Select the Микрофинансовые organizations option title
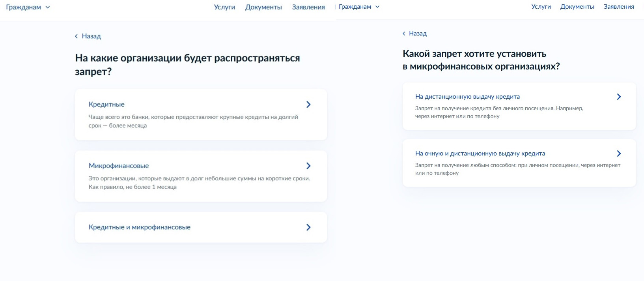This screenshot has width=644, height=281. click(x=119, y=166)
